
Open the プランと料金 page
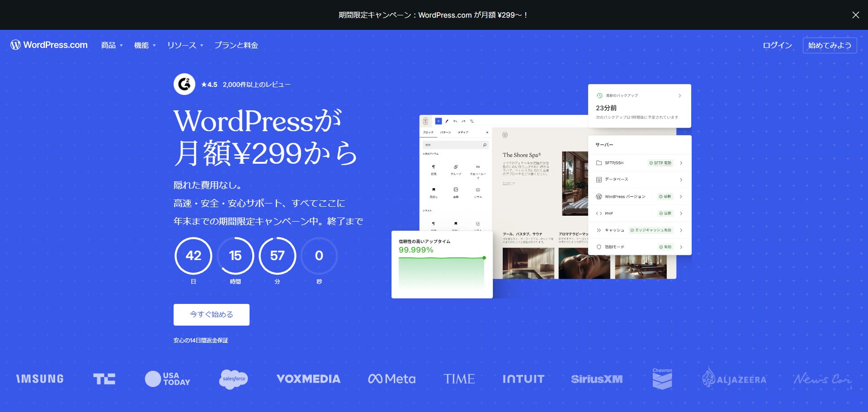pyautogui.click(x=236, y=46)
